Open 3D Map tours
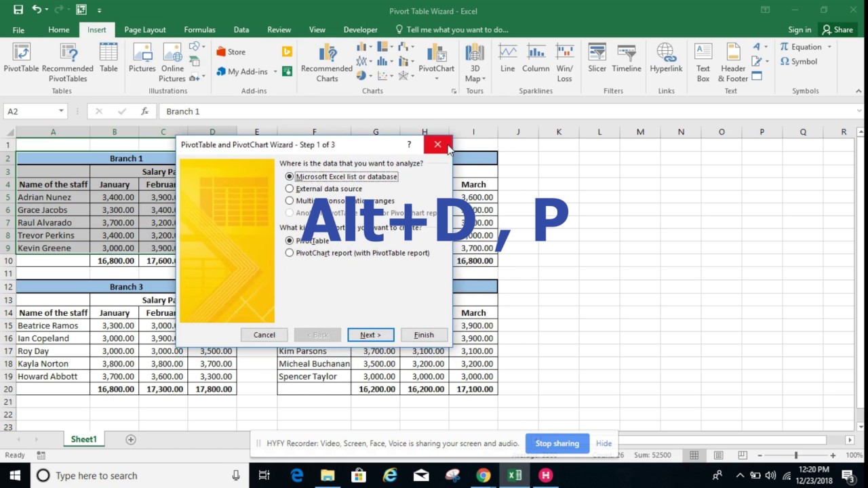 click(x=475, y=62)
